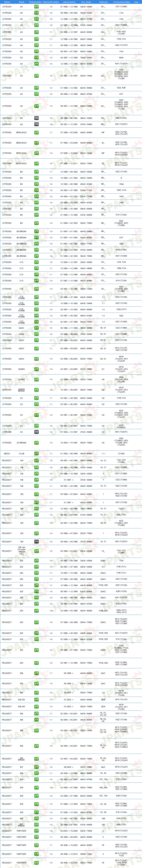Click the PB icon in the SAXO 1.4 row
The image size is (142, 868).
point(36,359)
